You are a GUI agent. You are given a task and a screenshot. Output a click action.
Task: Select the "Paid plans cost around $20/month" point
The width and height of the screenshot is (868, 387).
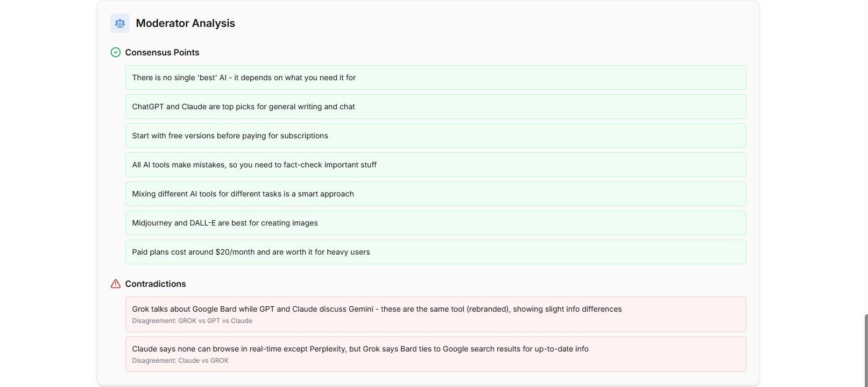tap(435, 252)
